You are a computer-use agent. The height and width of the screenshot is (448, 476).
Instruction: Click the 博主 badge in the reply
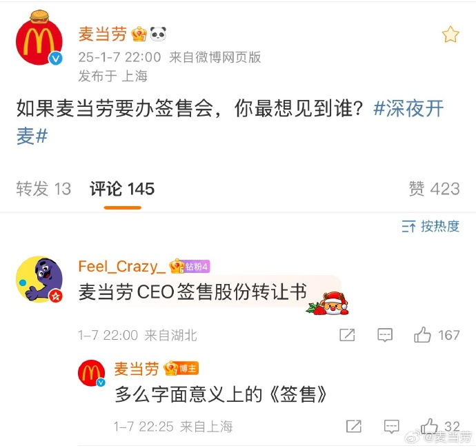click(188, 369)
